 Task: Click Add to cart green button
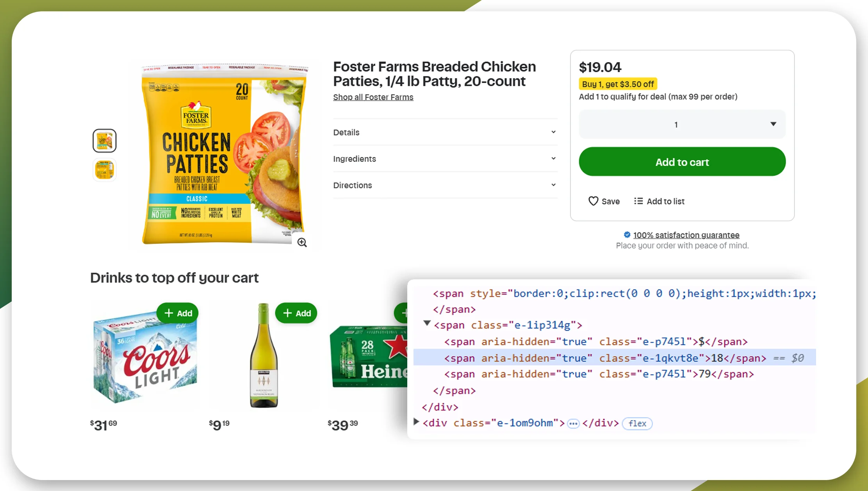tap(682, 162)
